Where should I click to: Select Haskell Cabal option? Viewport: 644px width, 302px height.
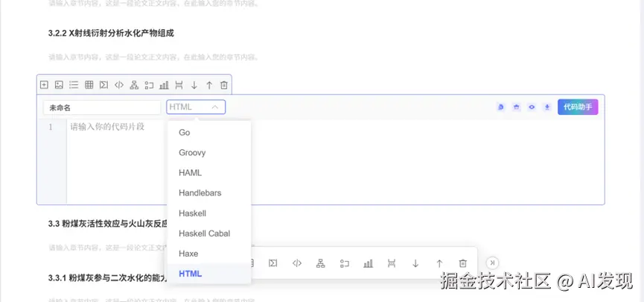tap(209, 233)
